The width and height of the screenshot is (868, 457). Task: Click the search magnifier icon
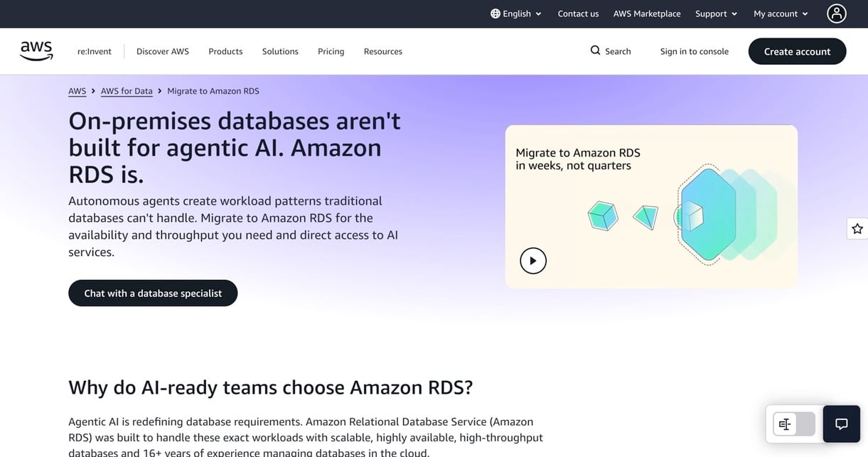coord(596,50)
